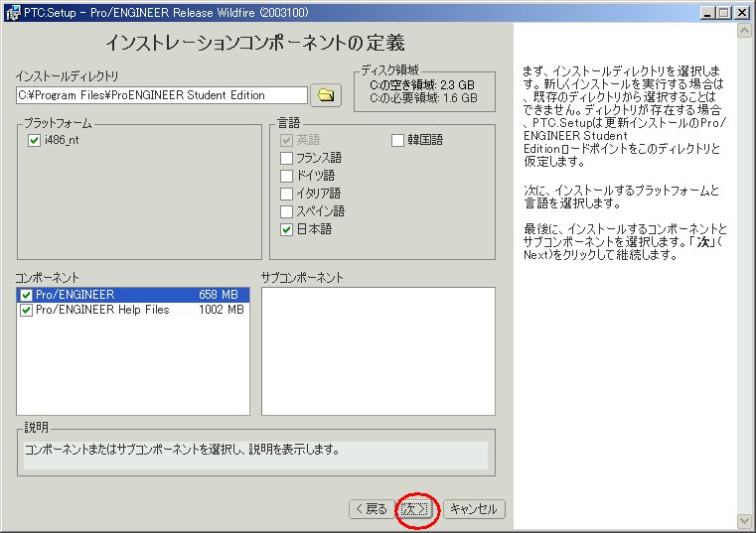Enable the 韓国語 language checkbox
Image resolution: width=756 pixels, height=533 pixels.
(x=397, y=140)
